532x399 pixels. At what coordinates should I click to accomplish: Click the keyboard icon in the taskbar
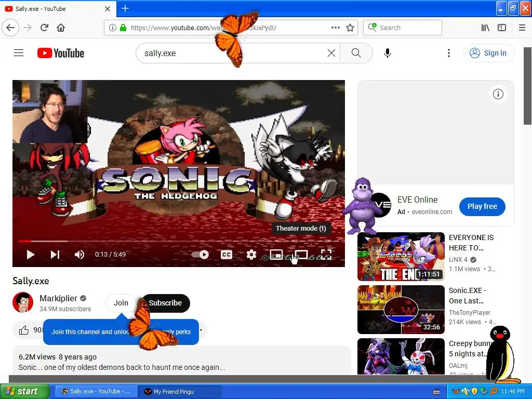tap(436, 392)
